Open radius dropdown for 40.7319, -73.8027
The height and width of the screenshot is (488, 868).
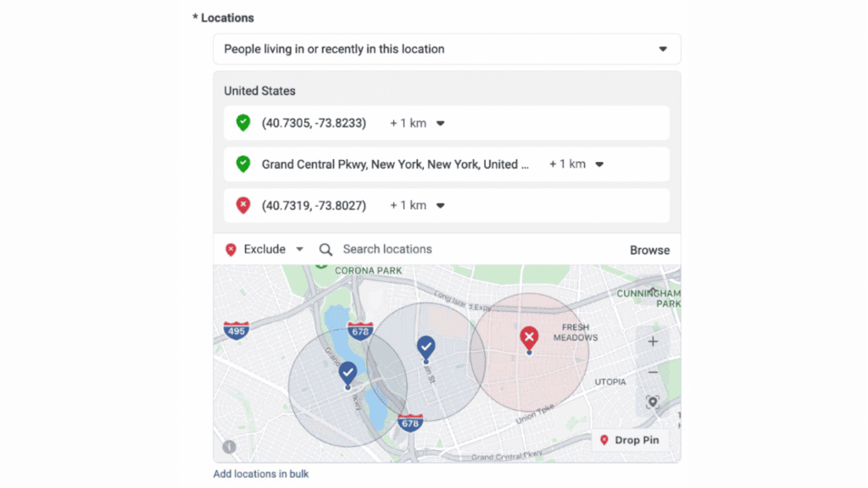[440, 206]
